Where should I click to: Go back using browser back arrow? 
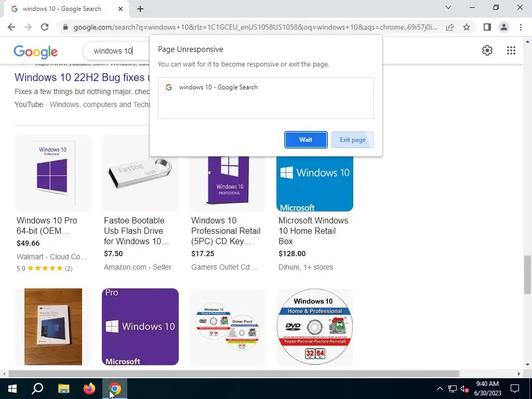click(x=11, y=27)
